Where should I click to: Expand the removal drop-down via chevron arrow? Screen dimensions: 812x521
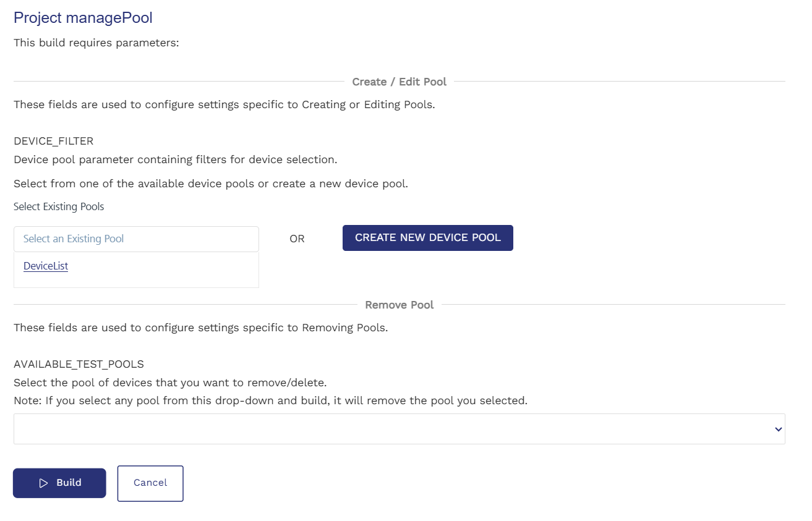pos(778,430)
